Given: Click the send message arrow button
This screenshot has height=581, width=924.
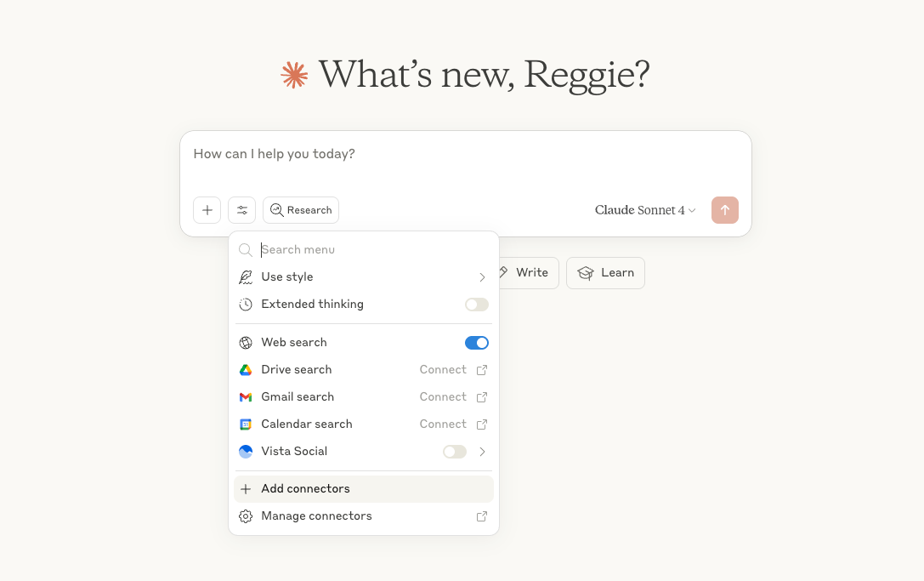Looking at the screenshot, I should point(725,209).
